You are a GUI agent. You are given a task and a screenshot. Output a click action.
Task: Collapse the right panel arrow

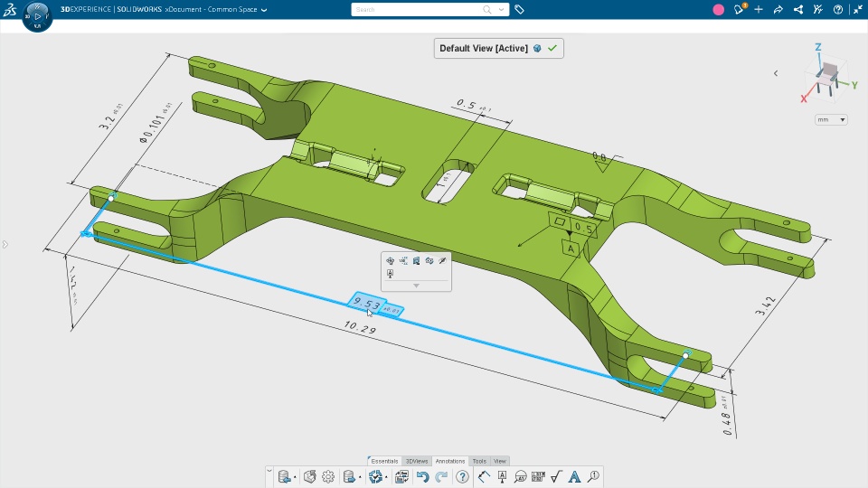(776, 73)
